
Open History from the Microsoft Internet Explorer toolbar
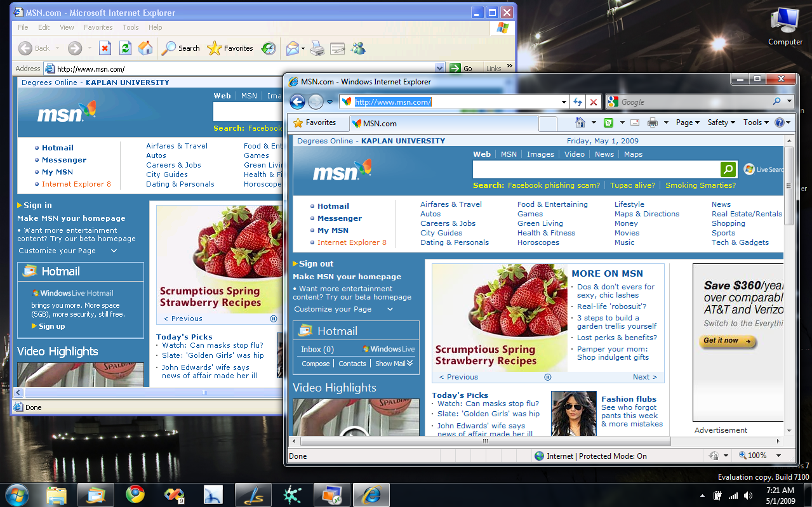(269, 48)
